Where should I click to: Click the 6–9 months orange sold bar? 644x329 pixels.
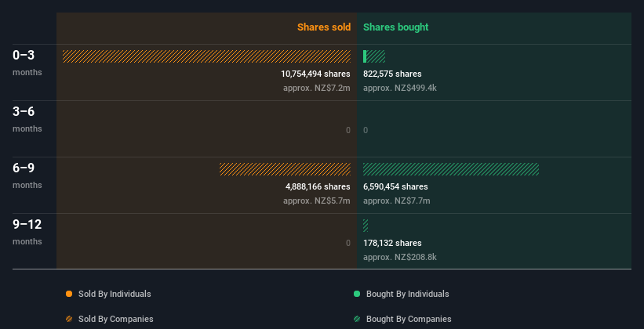click(x=285, y=169)
